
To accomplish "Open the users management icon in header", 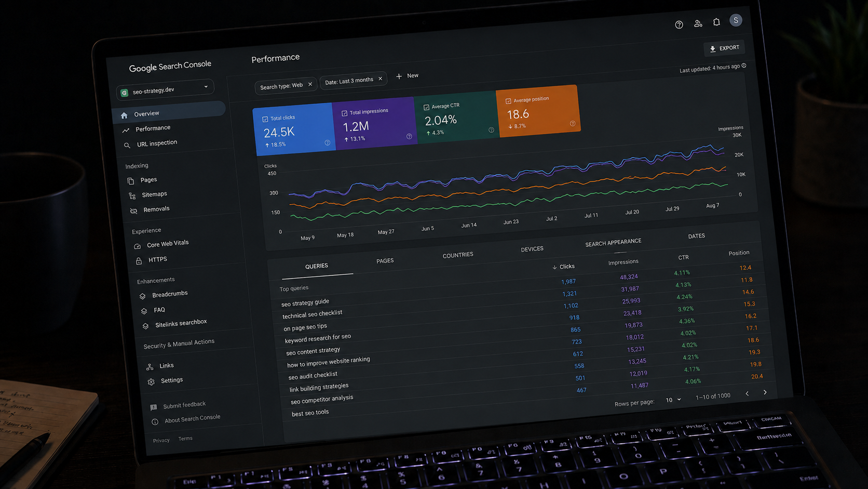I will 698,23.
